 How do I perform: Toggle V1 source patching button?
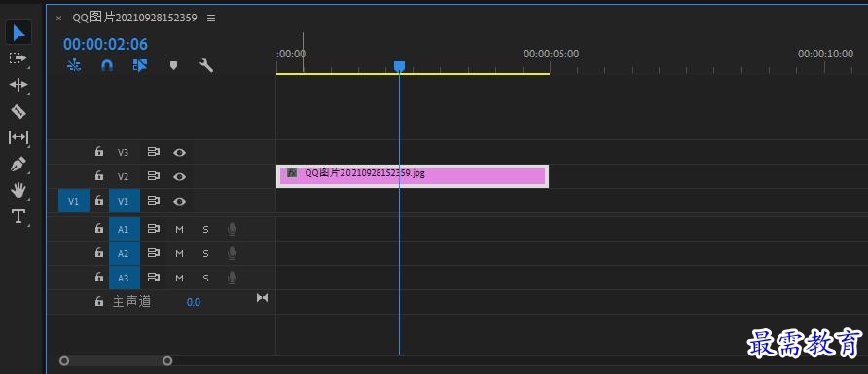point(74,201)
